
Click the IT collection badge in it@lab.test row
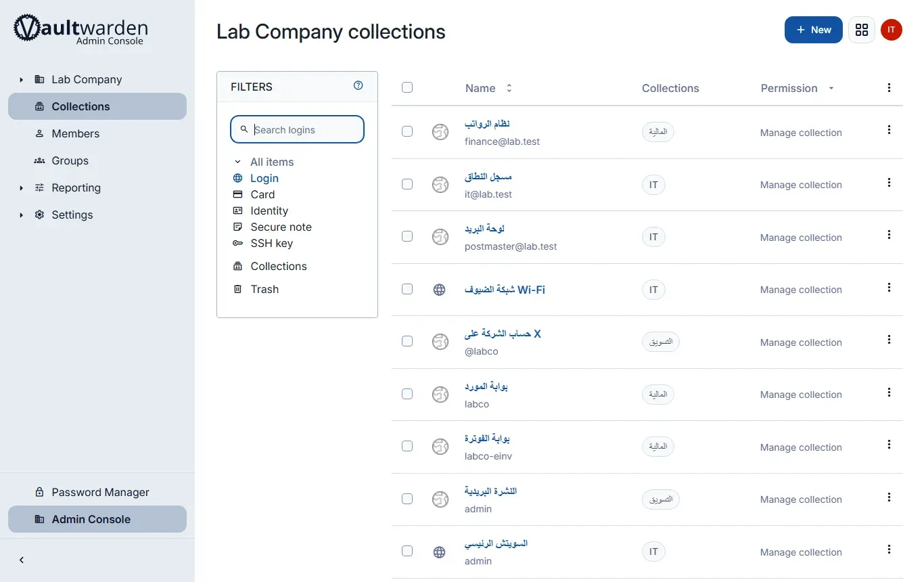(x=653, y=185)
